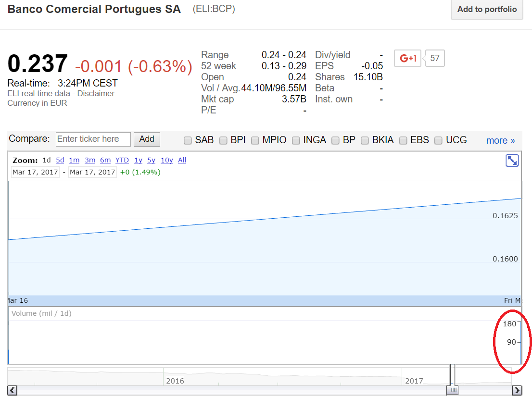
Task: Check the BKIA comparison checkbox
Action: click(x=365, y=140)
